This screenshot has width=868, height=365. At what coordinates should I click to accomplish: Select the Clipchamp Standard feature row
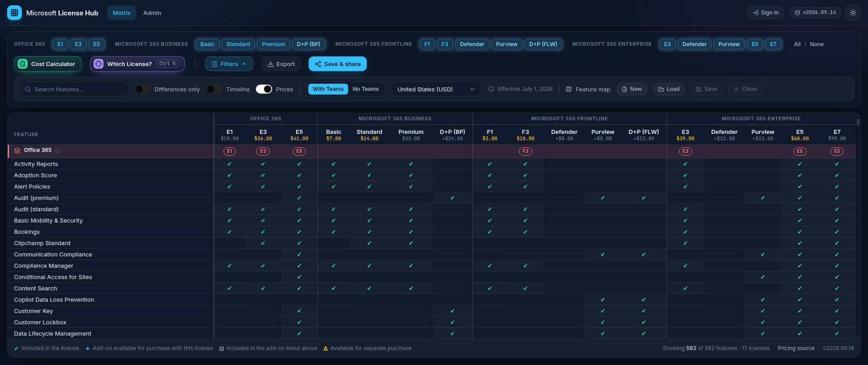coord(432,243)
